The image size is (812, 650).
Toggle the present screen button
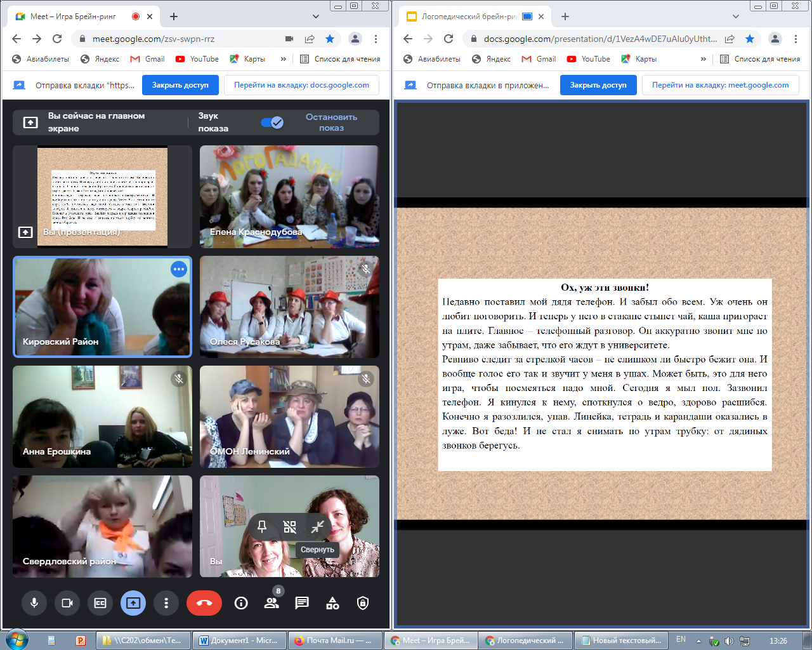pos(133,603)
